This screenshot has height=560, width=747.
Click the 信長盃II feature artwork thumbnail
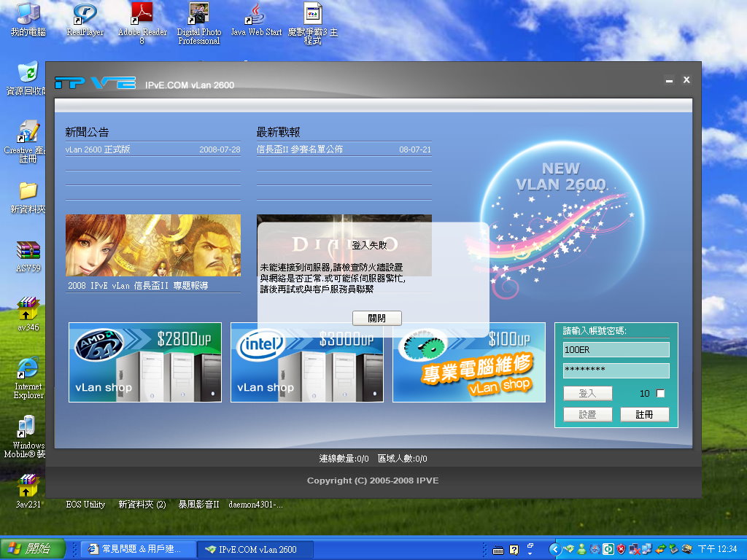pos(152,246)
